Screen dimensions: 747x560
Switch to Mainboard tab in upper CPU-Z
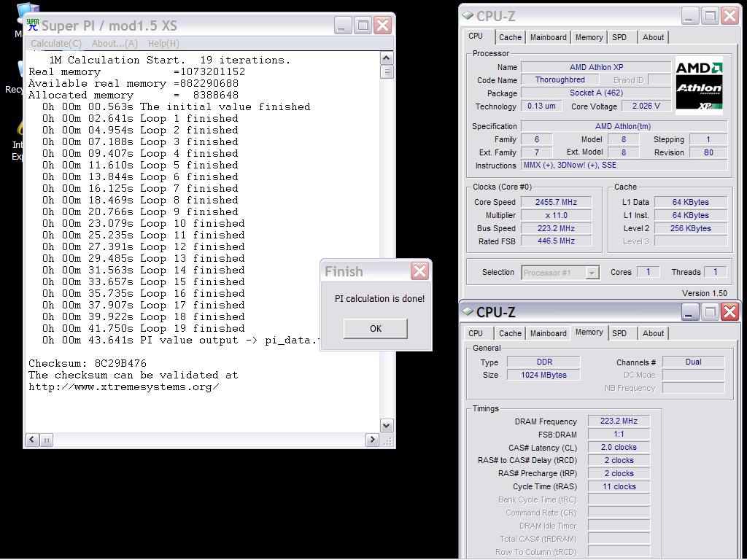click(x=549, y=37)
